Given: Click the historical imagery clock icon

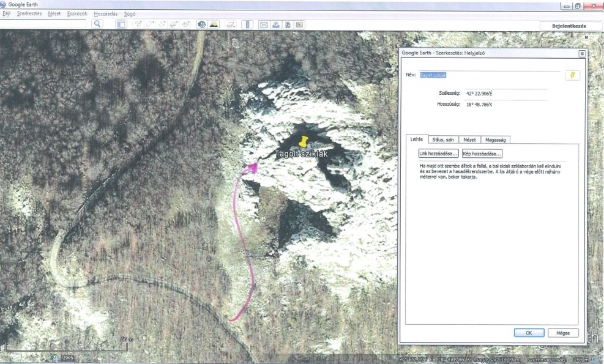Looking at the screenshot, I should pos(201,24).
